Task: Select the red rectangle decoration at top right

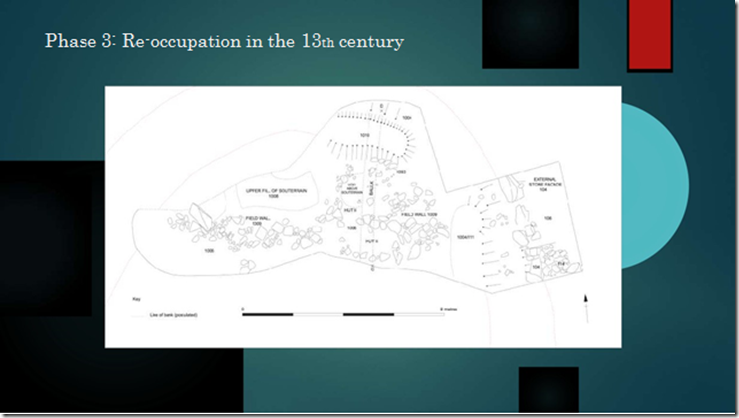Action: 649,35
